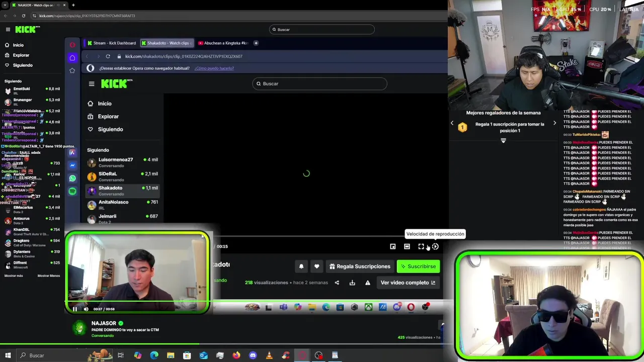The width and height of the screenshot is (644, 362).
Task: Open Opera bookmarks star icon in sidebar
Action: [x=72, y=70]
